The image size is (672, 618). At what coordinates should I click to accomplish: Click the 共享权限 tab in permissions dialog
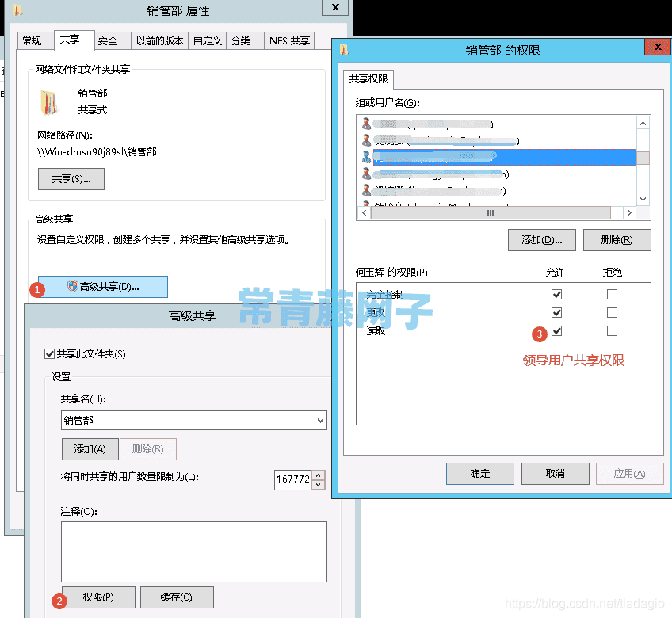[368, 79]
